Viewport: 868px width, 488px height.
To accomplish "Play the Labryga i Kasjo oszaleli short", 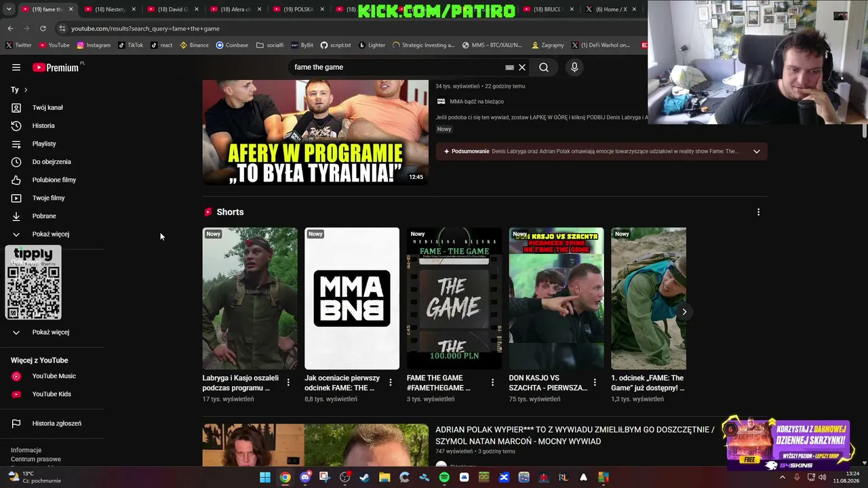I will click(x=250, y=298).
